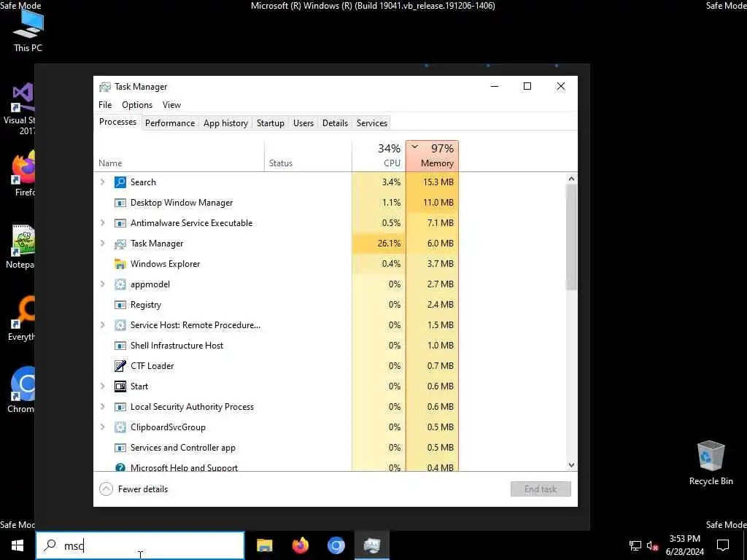Screen dimensions: 747x560
Task: Open the Windows Start menu button
Action: [18, 545]
